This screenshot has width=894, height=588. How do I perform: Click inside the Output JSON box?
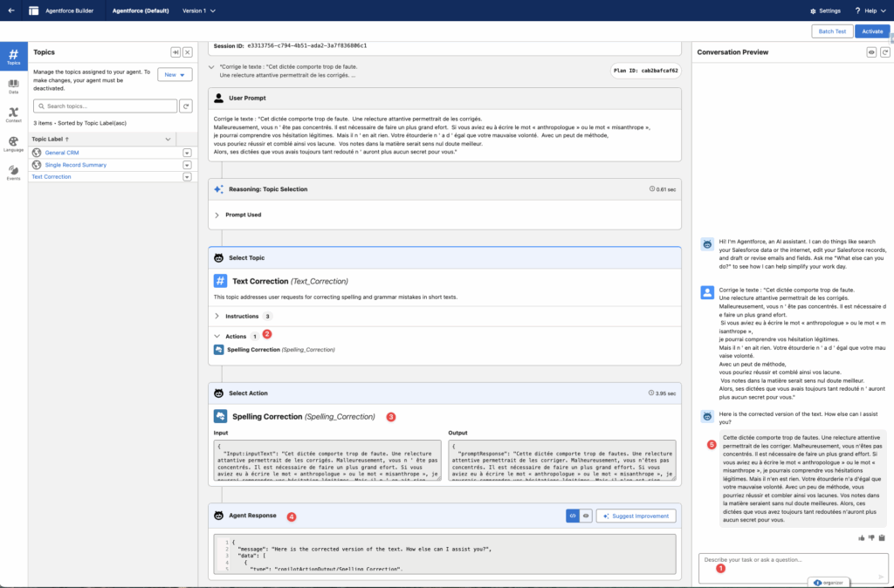click(562, 460)
